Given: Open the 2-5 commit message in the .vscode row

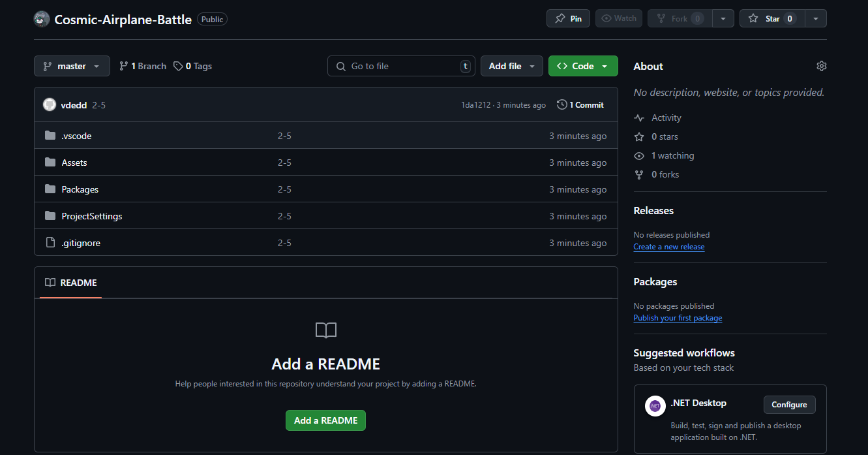Looking at the screenshot, I should click(284, 136).
